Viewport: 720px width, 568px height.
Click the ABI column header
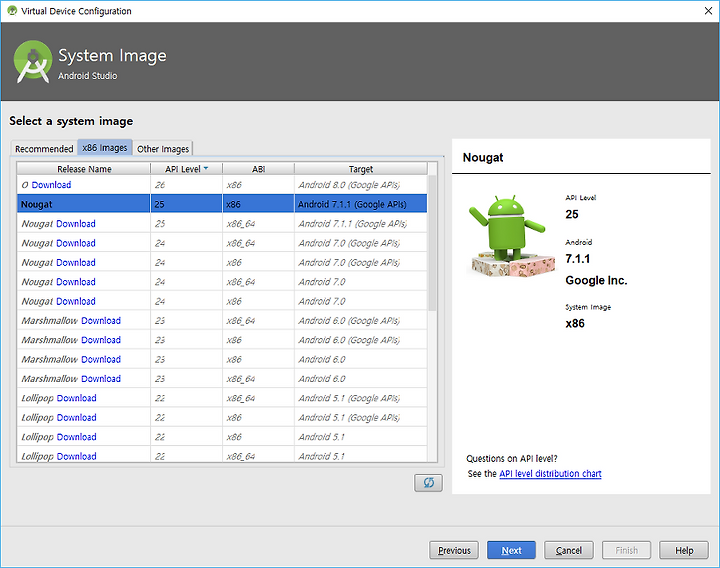259,169
